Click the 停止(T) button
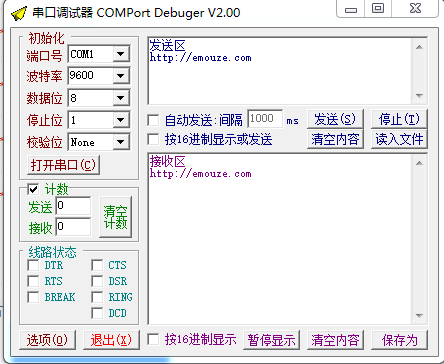Viewport: 444px width, 364px height. click(399, 119)
